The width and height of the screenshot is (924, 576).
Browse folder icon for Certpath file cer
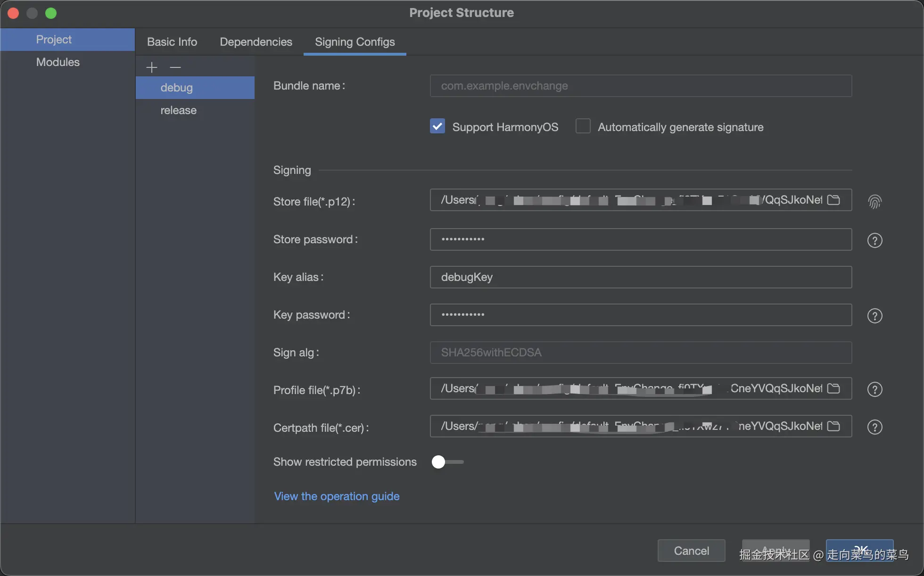pyautogui.click(x=833, y=426)
